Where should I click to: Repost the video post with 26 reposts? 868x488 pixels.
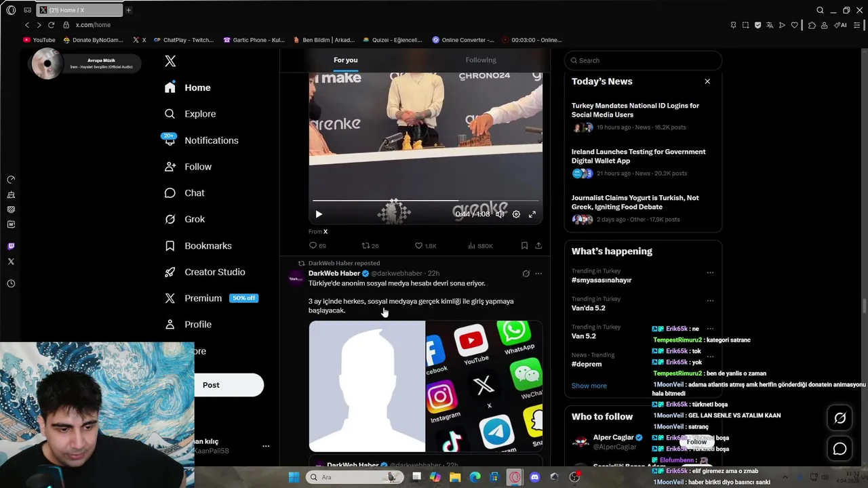(370, 245)
